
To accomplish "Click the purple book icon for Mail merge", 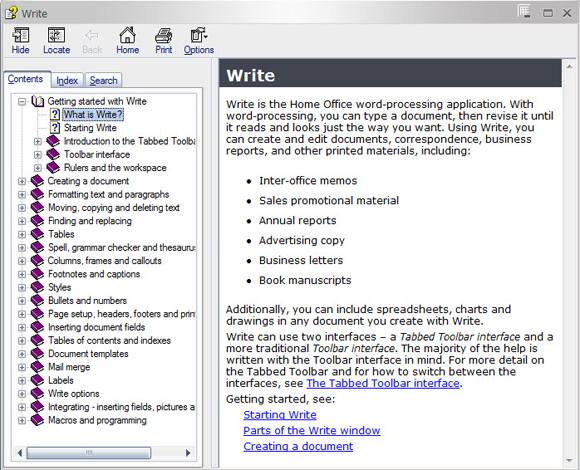I will [x=37, y=367].
